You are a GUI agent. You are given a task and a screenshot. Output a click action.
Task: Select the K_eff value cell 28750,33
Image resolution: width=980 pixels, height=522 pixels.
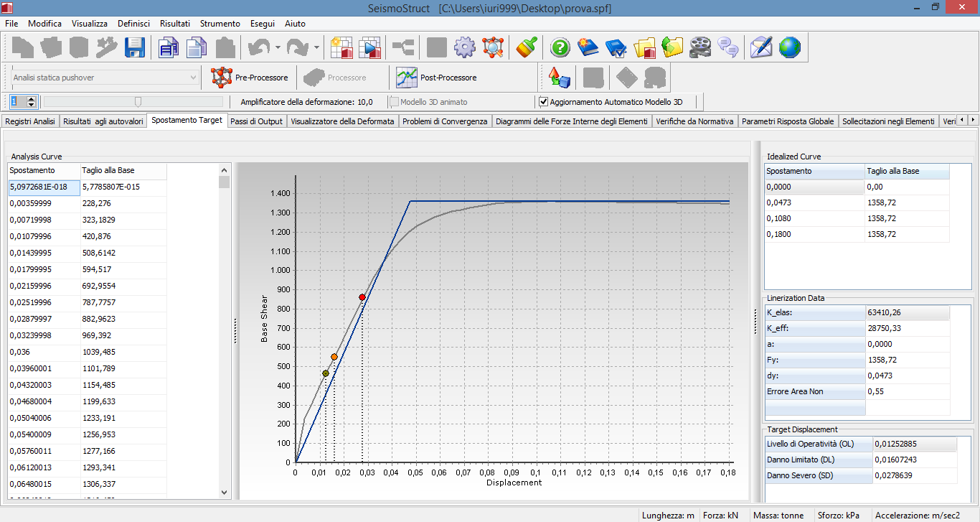[907, 328]
